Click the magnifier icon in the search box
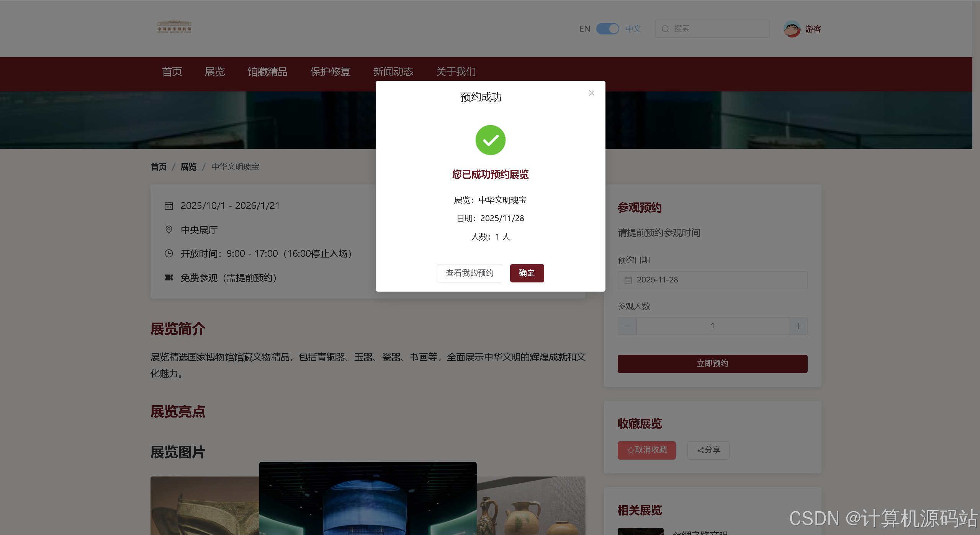980x535 pixels. 665,29
